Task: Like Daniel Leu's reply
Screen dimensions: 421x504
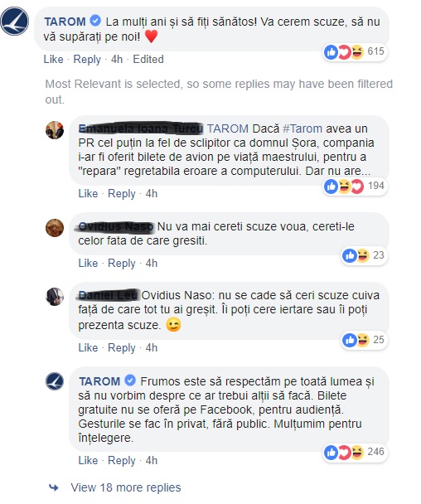Action: 88,348
